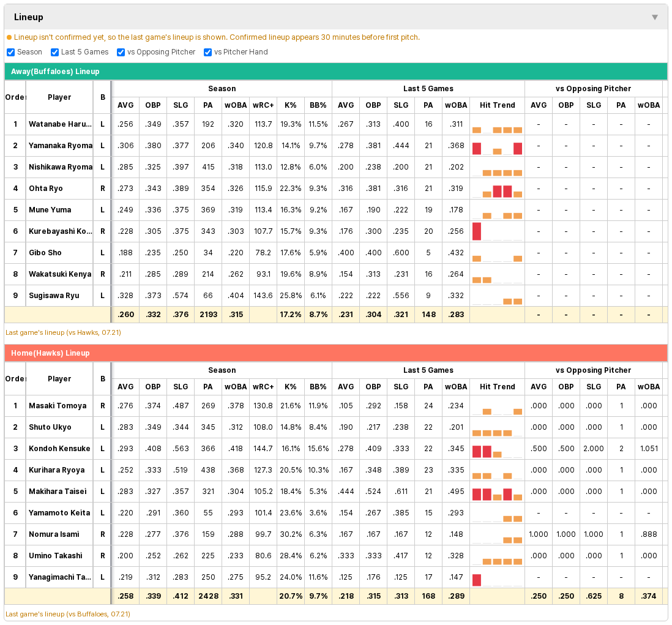Click Yanagimachi's hit trend red bar
Viewport: 672px width, 625px height.
[477, 580]
